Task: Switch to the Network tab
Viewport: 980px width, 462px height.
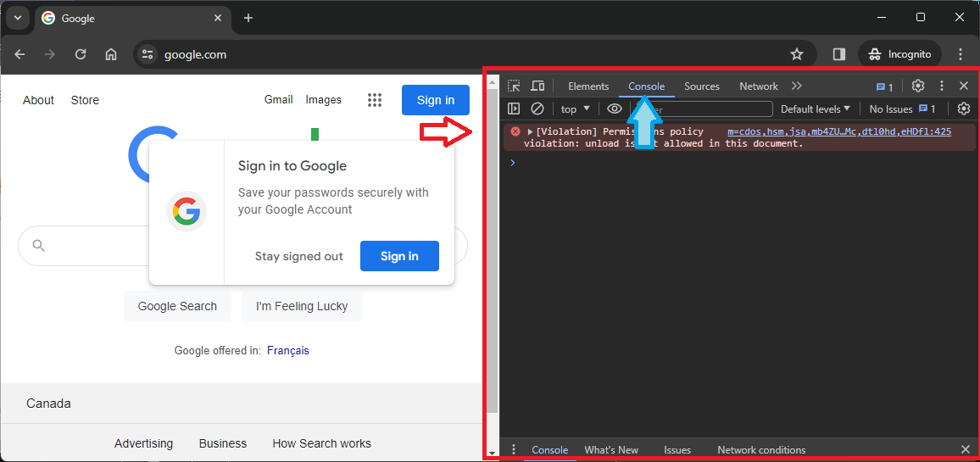Action: (x=759, y=86)
